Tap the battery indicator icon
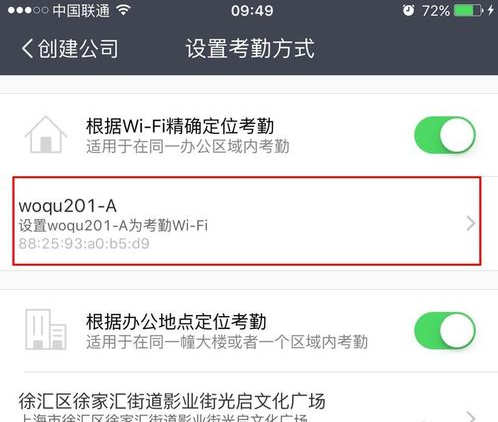Screen dimensions: 498x422 pyautogui.click(x=468, y=10)
